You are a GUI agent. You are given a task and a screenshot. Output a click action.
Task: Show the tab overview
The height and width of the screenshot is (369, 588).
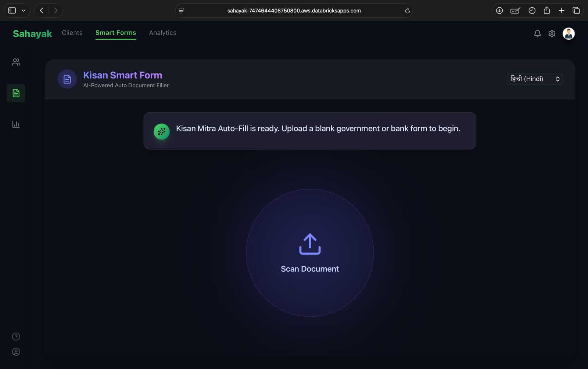click(x=576, y=11)
